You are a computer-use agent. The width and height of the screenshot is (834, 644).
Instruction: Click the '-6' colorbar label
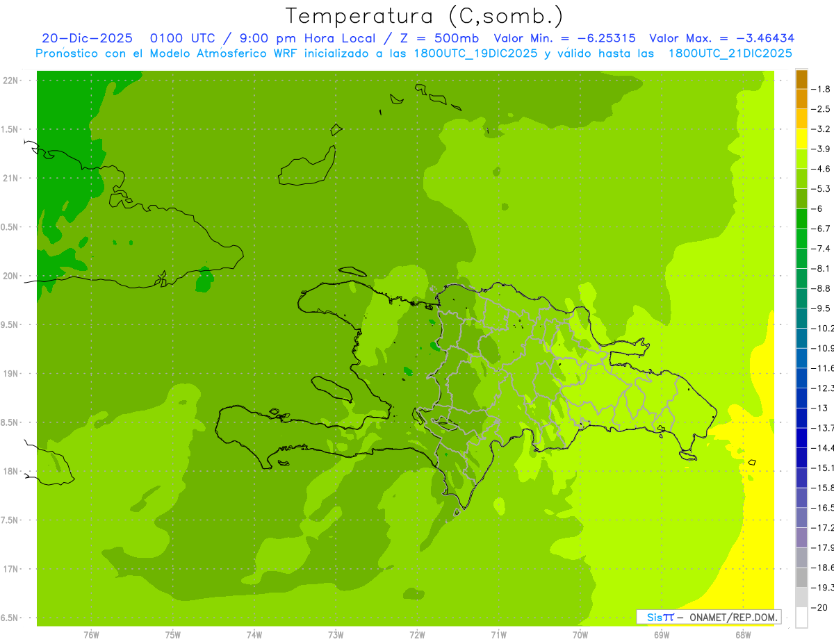click(818, 208)
